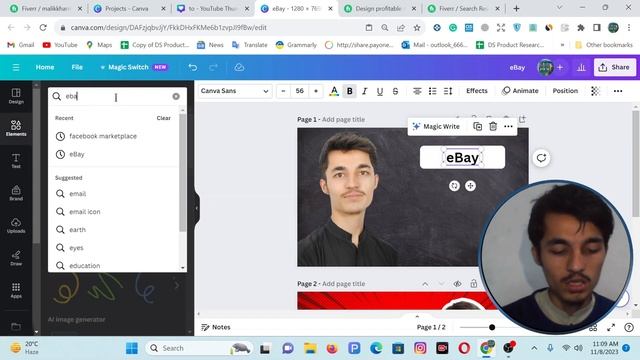Hide Page 2 with eye icon
The image size is (640, 360).
[457, 284]
